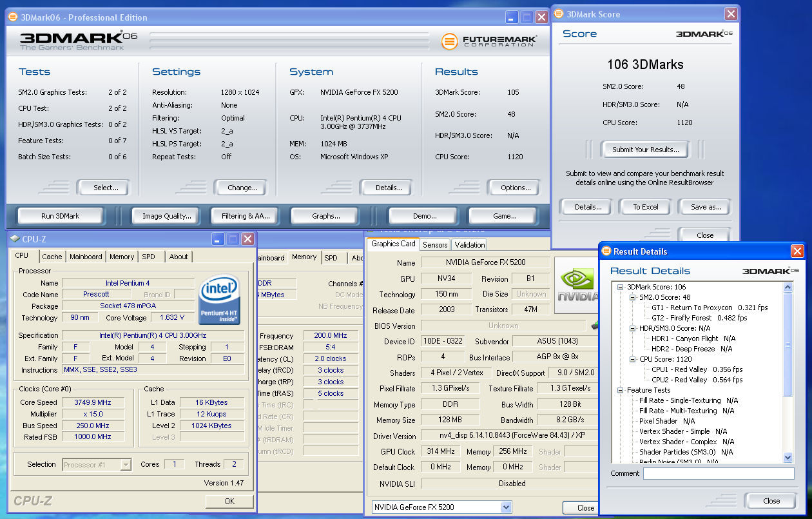Open the Graphs dialog
Viewport: 812px width, 519px height.
325,216
